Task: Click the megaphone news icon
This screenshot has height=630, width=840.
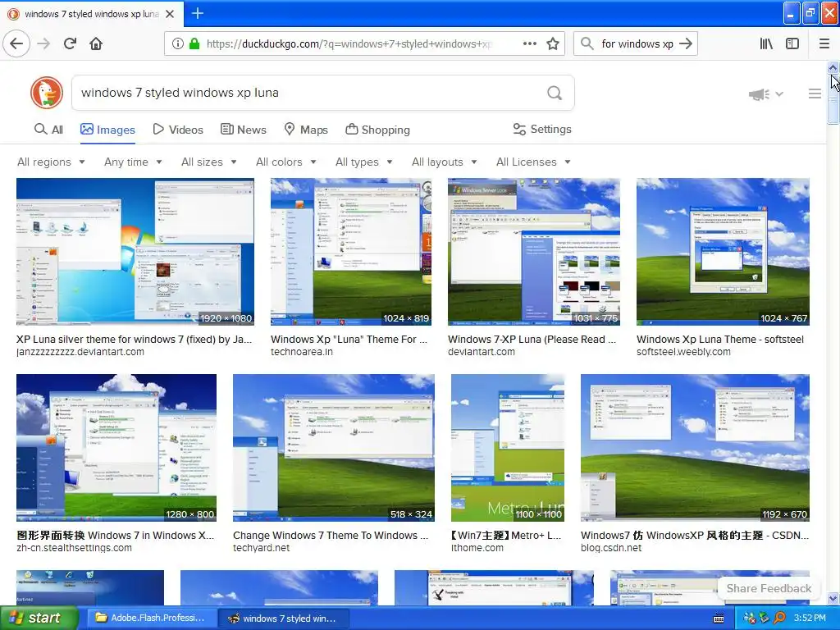Action: [x=759, y=94]
